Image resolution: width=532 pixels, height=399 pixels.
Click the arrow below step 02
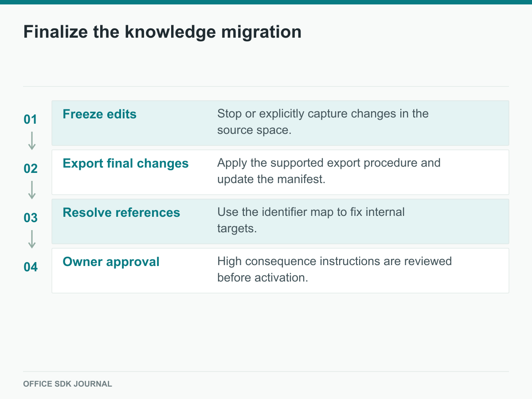pyautogui.click(x=31, y=190)
